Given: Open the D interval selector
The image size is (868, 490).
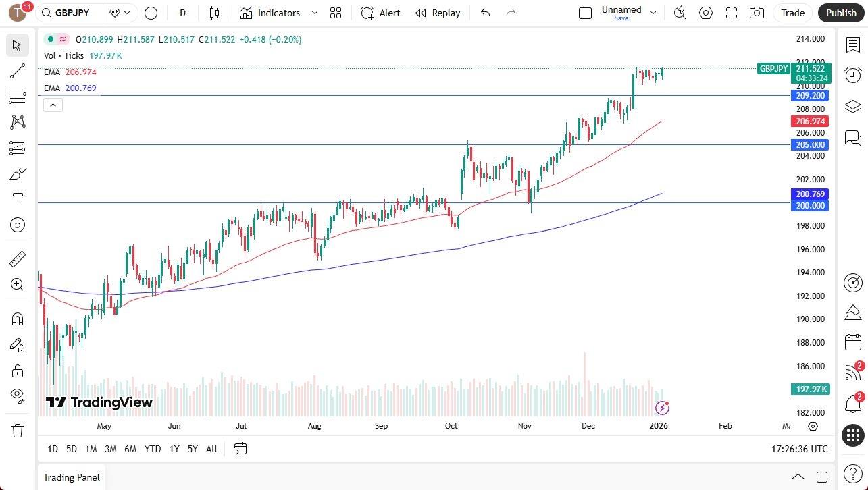Looking at the screenshot, I should (182, 13).
